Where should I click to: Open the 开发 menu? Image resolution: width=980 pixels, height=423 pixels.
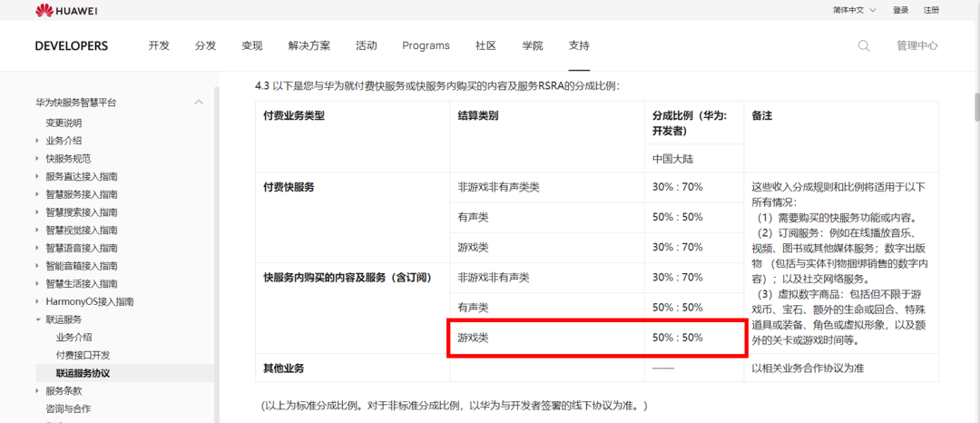(159, 45)
